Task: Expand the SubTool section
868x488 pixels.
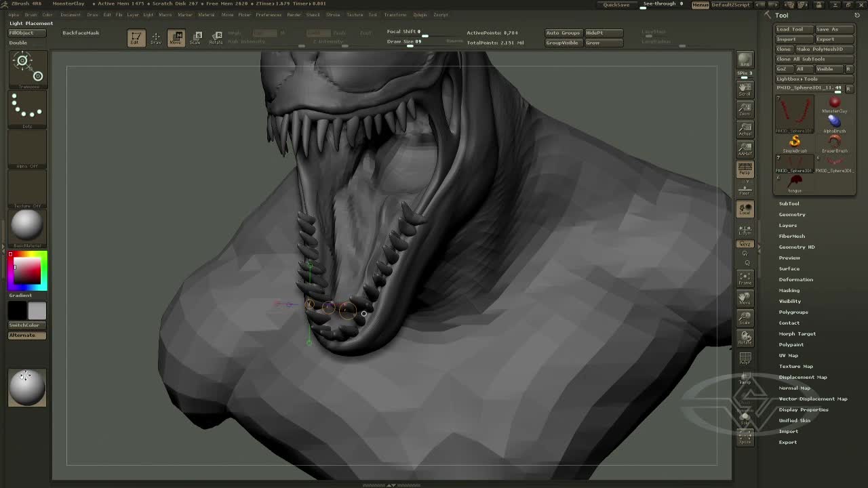Action: point(789,203)
